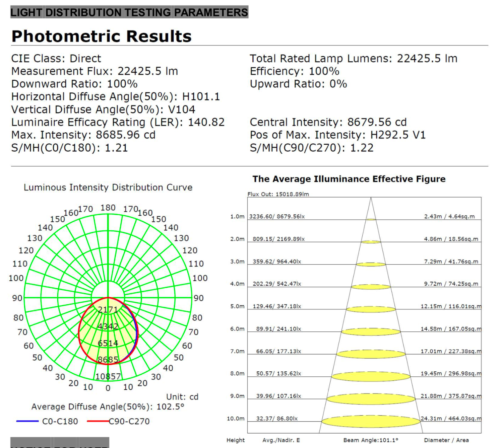The image size is (500, 448).
Task: Click the Max. Intensity 8685.96 cd text
Action: [83, 135]
